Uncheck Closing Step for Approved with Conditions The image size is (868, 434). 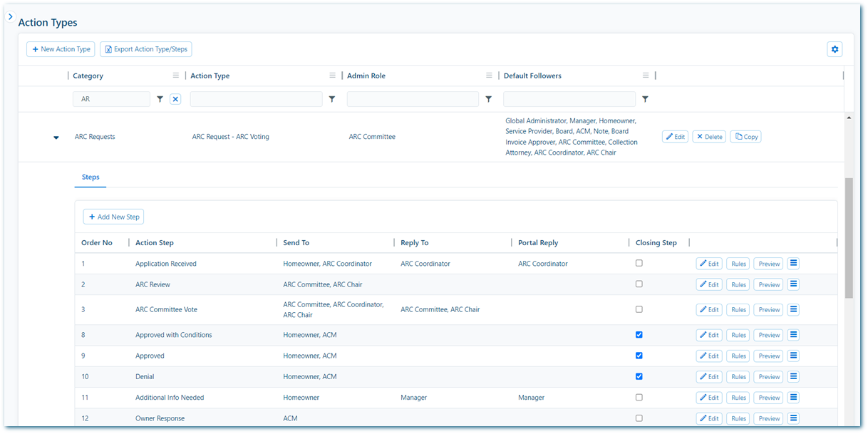click(x=639, y=334)
